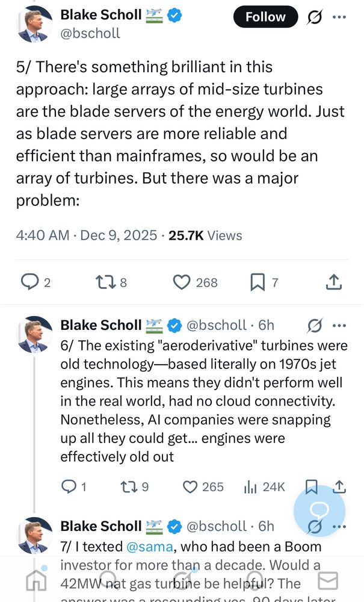Open the more options menu on tweet 7
This screenshot has height=602, width=364.
[339, 526]
